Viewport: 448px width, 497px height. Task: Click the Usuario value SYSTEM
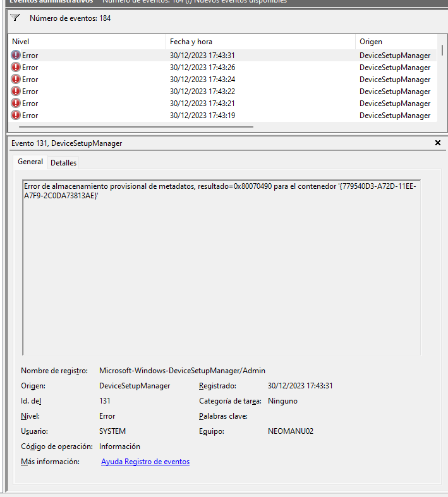click(x=112, y=431)
